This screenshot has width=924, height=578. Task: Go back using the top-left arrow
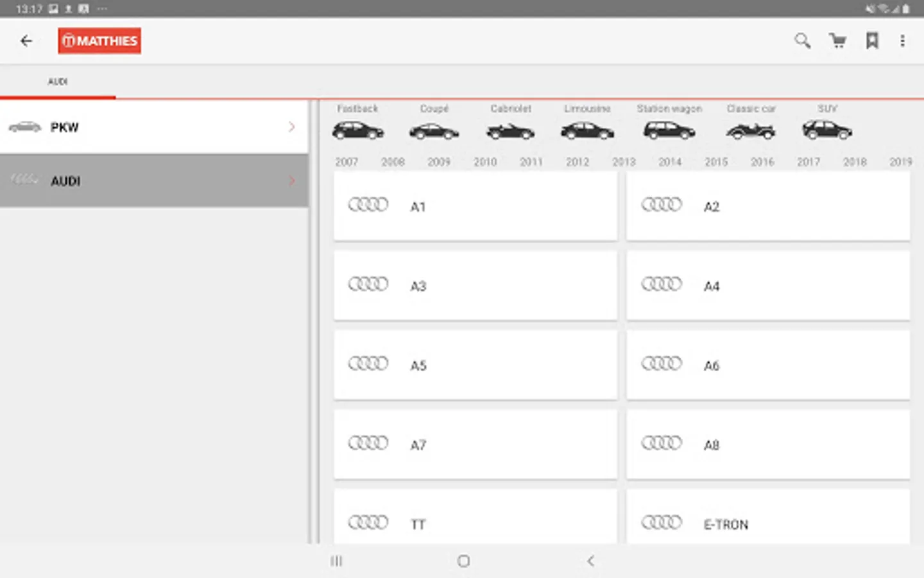coord(26,41)
